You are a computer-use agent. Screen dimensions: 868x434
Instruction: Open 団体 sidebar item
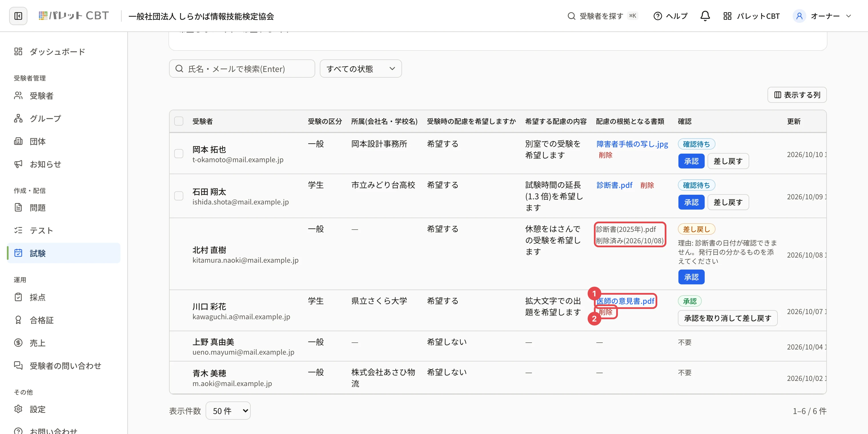pos(64,141)
